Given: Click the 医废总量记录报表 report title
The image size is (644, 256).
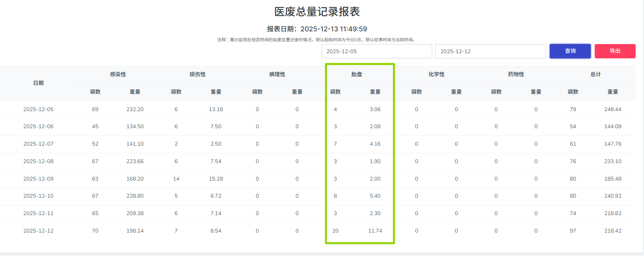Looking at the screenshot, I should point(317,12).
